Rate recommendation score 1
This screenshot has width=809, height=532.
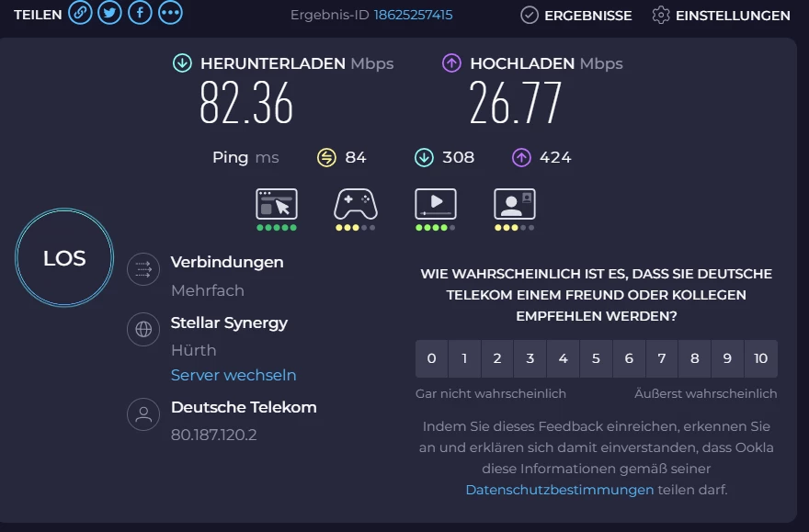point(464,358)
